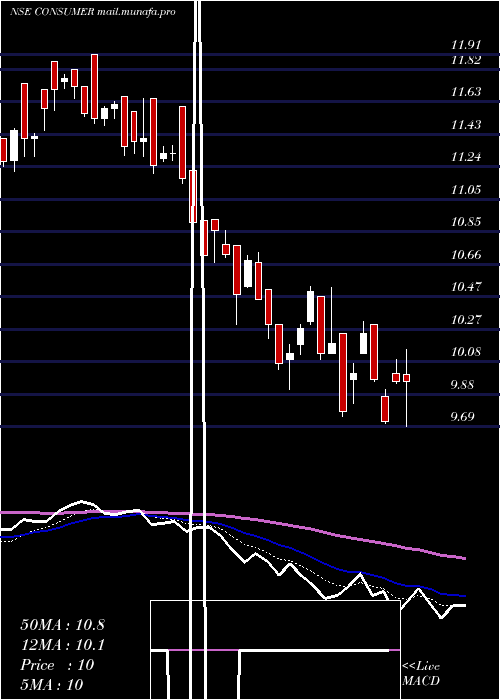Select the 10.47 price level label
Image resolution: width=500 pixels, height=700 pixels.
pos(466,287)
